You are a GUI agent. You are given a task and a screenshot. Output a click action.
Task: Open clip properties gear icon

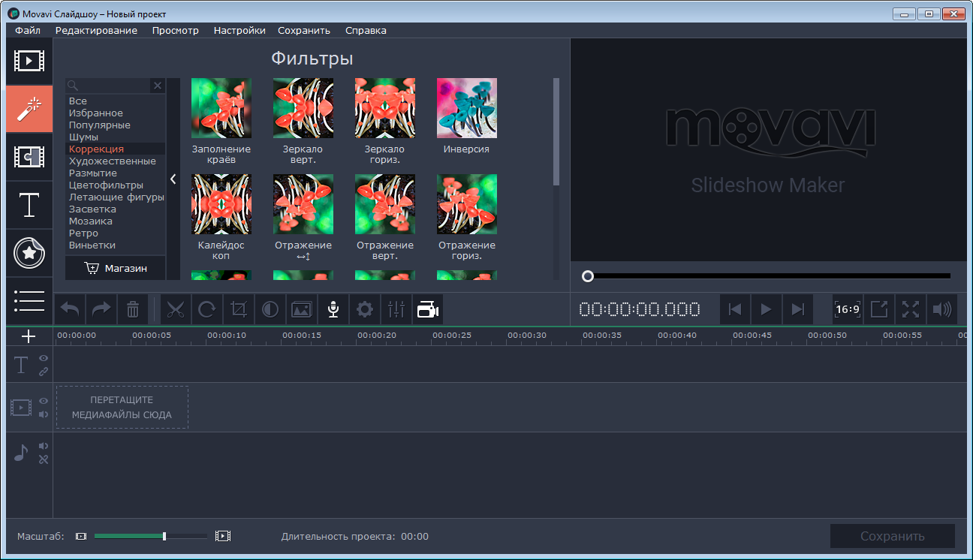tap(365, 309)
